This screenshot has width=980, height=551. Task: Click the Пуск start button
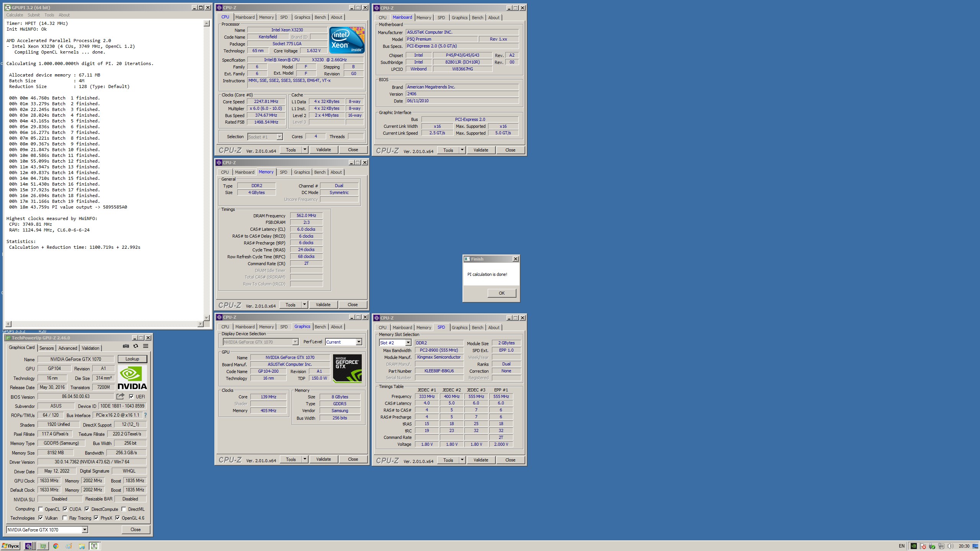pyautogui.click(x=11, y=546)
